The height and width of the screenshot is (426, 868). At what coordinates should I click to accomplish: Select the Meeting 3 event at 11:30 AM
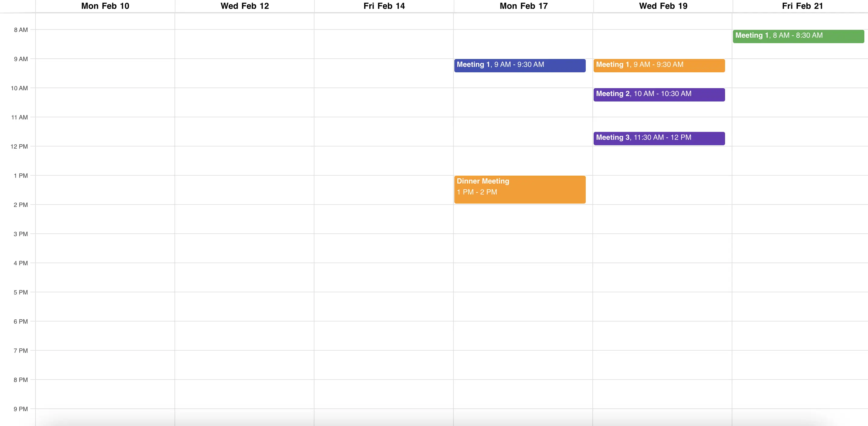(659, 138)
